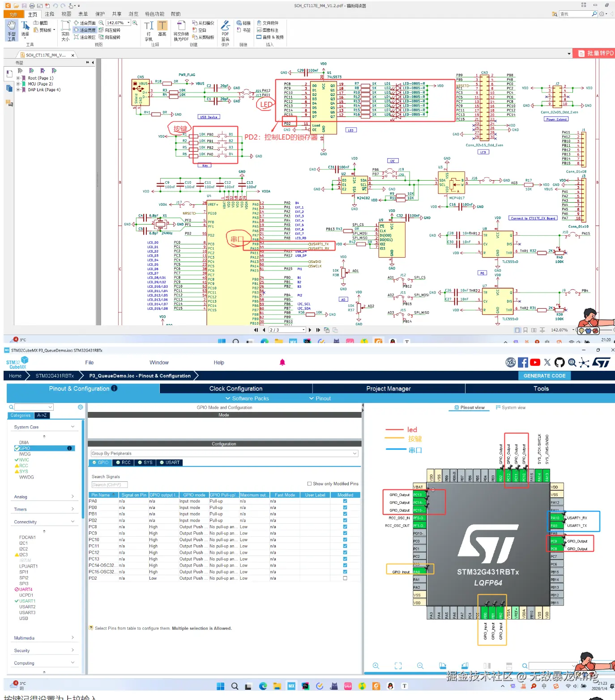Switch to Project Manager tab
Viewport: 615px width, 700px height.
(x=389, y=389)
